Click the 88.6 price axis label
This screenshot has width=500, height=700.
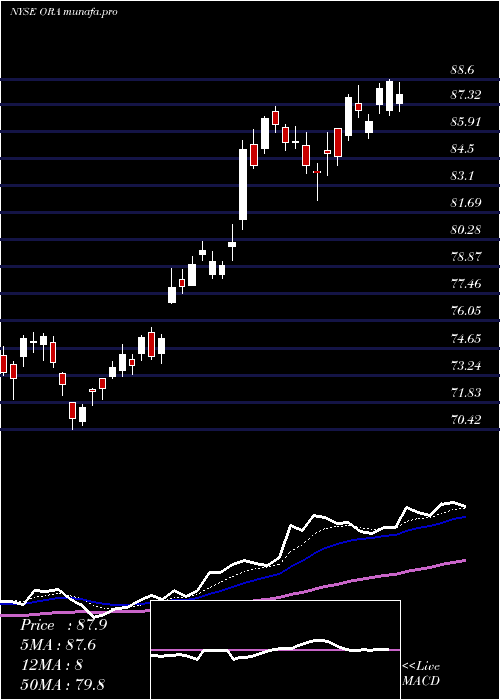[462, 70]
